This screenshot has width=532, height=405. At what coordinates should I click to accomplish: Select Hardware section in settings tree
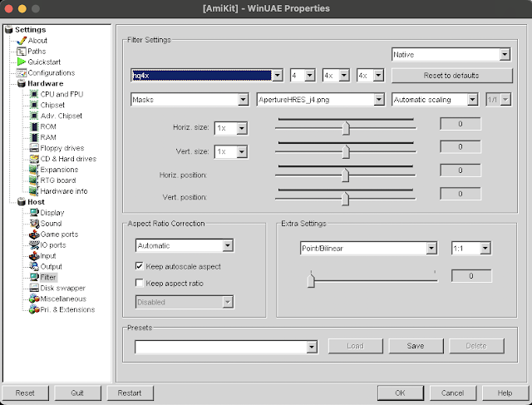[x=46, y=83]
